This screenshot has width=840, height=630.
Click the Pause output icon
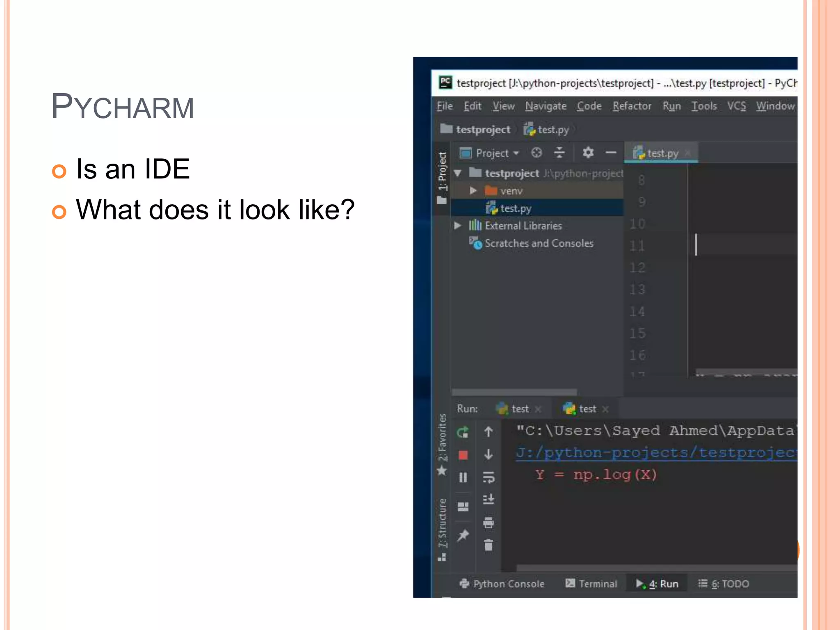pyautogui.click(x=463, y=477)
